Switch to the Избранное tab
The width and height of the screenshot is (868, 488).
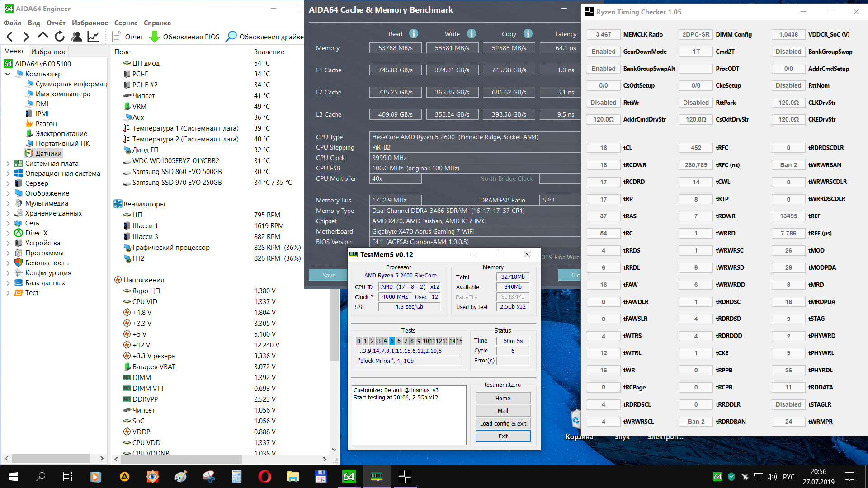coord(49,52)
